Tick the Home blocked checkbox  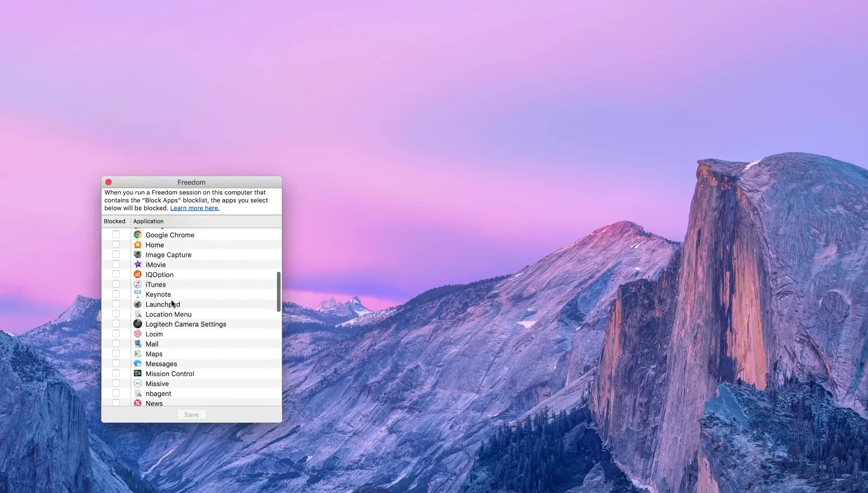pyautogui.click(x=116, y=244)
